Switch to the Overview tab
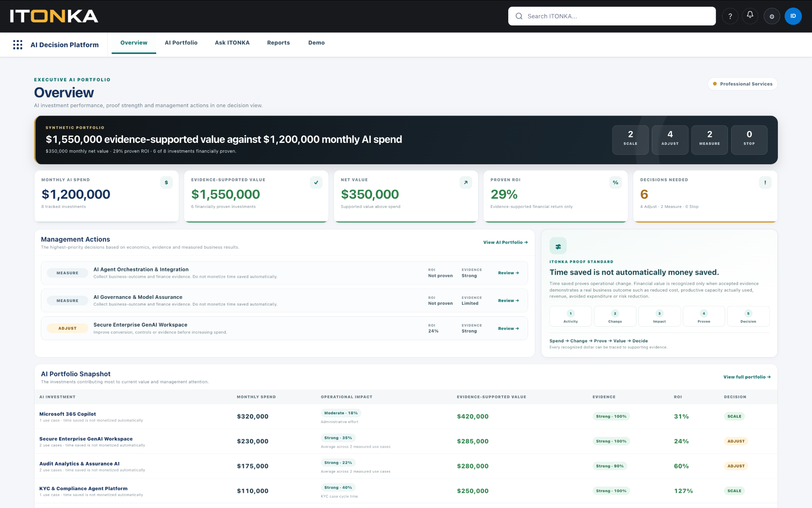 (x=134, y=43)
